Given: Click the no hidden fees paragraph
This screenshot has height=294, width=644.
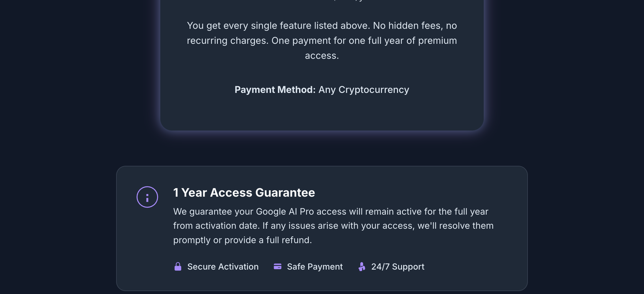Looking at the screenshot, I should coord(322,41).
